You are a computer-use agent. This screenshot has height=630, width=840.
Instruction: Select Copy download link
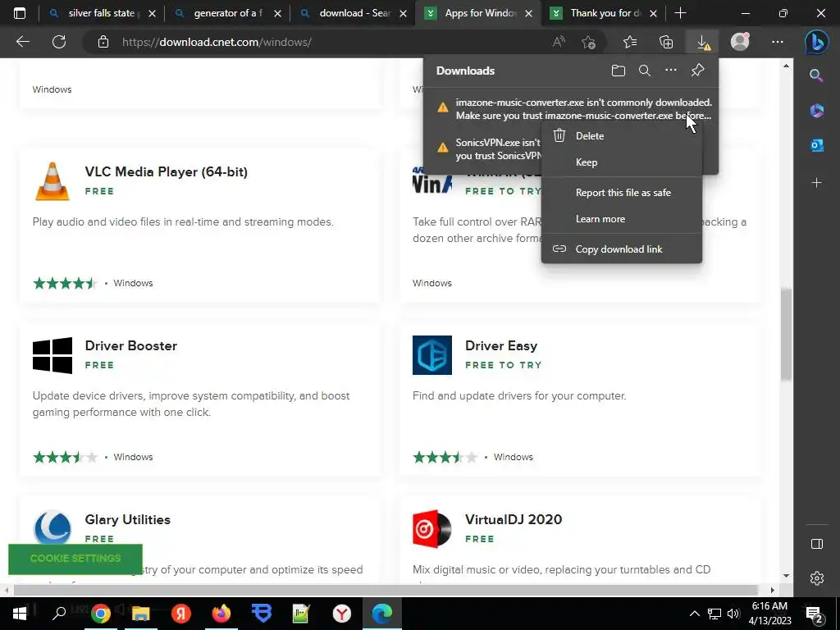point(622,249)
